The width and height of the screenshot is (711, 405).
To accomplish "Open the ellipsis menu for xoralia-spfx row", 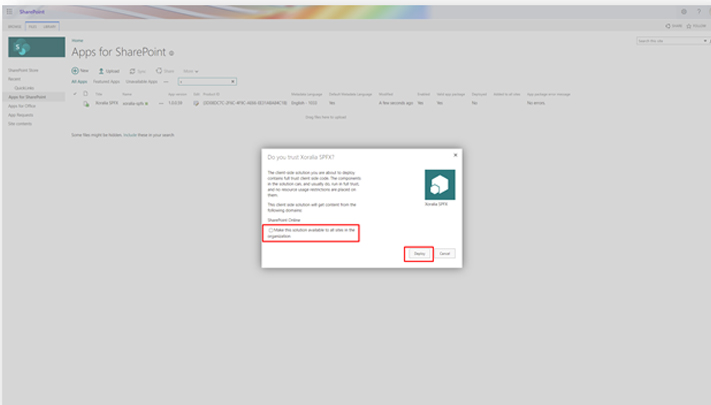I will (x=161, y=103).
